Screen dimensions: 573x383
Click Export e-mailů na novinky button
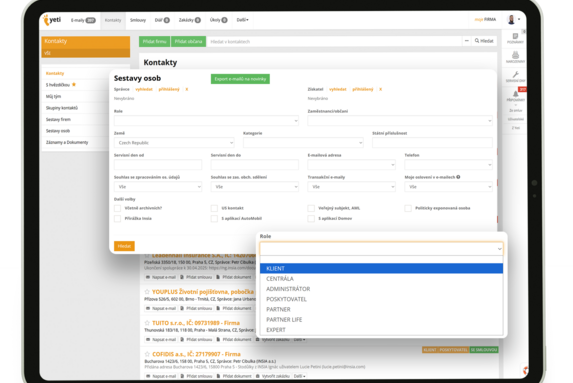coord(240,79)
